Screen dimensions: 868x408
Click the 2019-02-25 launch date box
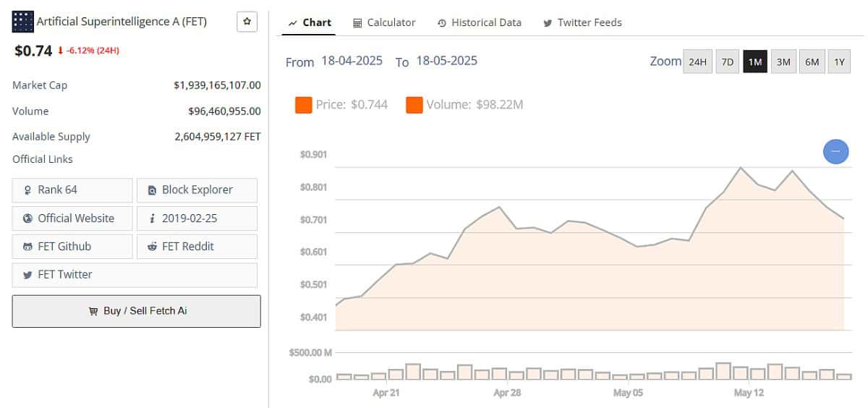197,218
